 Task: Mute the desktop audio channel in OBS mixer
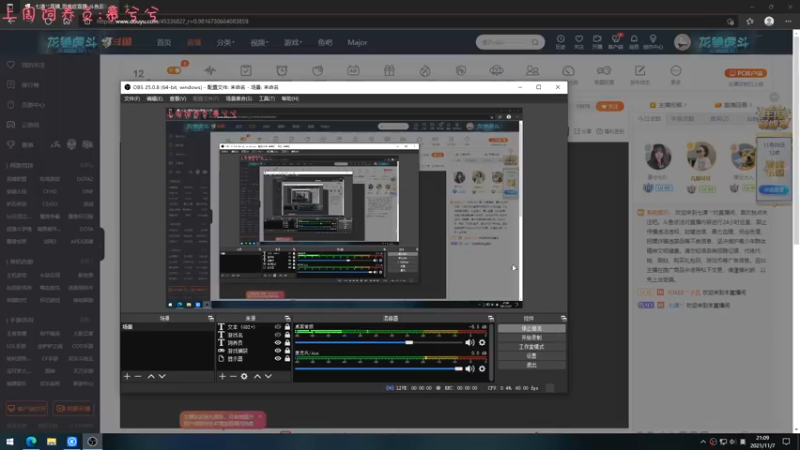coord(469,342)
